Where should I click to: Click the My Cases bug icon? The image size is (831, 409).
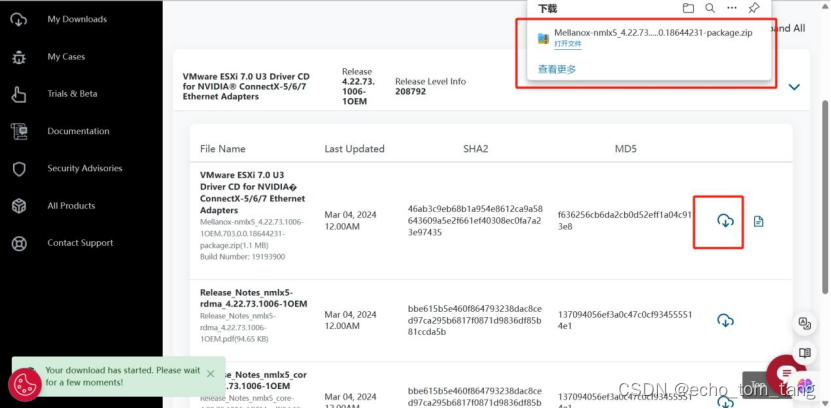click(19, 57)
